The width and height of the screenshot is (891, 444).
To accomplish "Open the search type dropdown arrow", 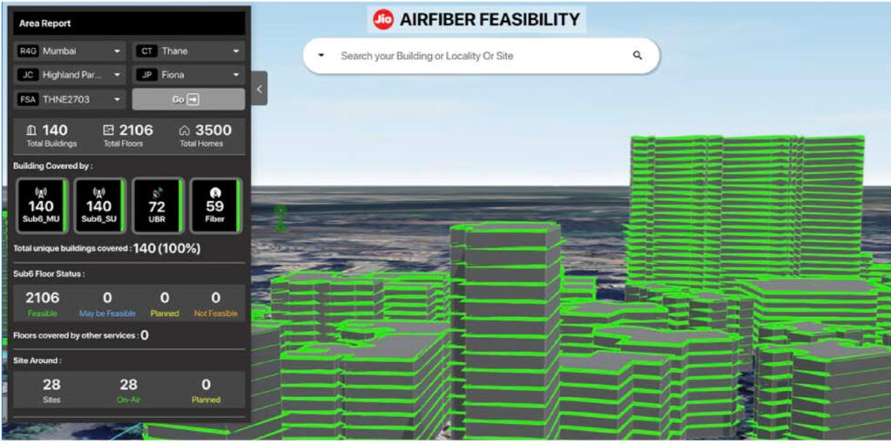I will coord(321,56).
